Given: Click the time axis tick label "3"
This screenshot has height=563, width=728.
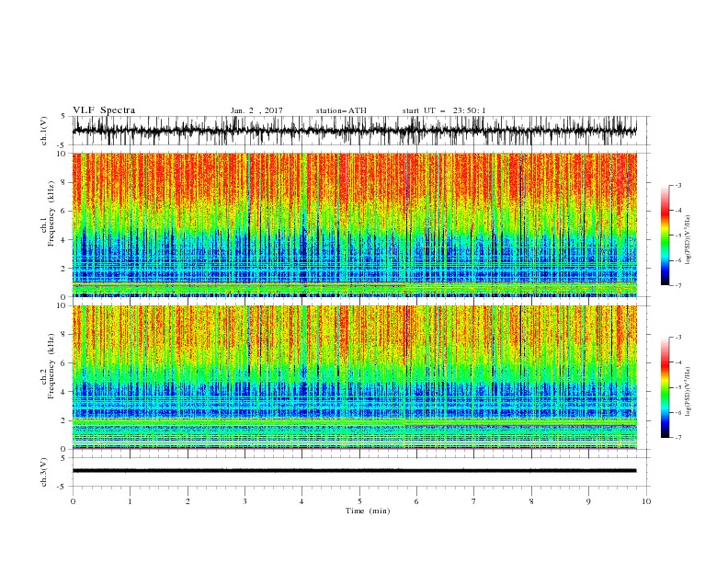Looking at the screenshot, I should tap(245, 501).
